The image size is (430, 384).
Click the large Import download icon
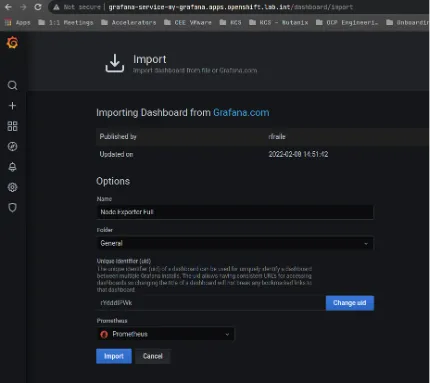(115, 63)
